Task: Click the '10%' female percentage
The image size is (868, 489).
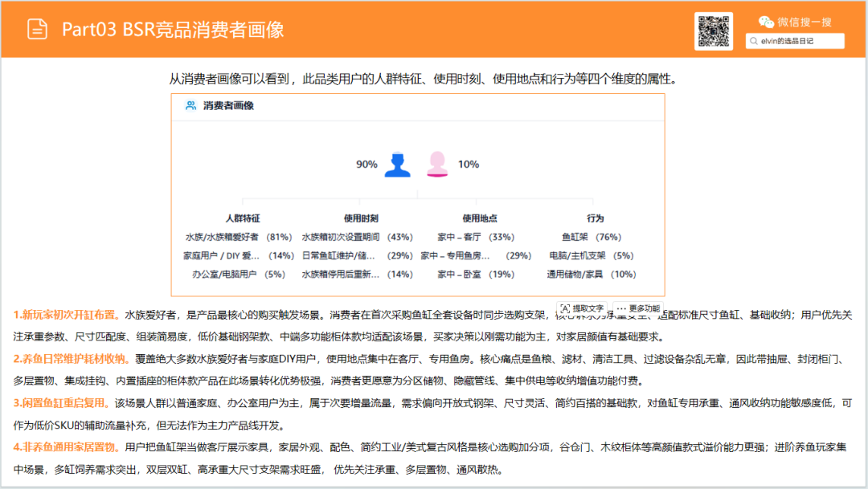Action: 469,165
